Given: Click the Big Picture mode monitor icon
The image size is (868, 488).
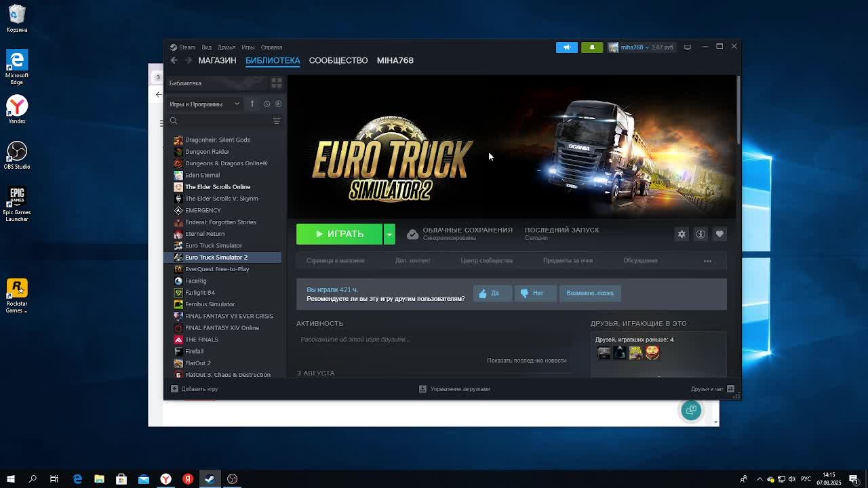Looking at the screenshot, I should click(x=688, y=47).
